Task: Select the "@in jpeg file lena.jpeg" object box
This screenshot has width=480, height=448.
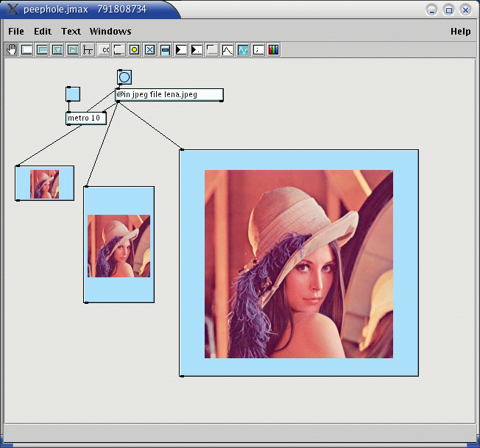Action: pos(169,95)
